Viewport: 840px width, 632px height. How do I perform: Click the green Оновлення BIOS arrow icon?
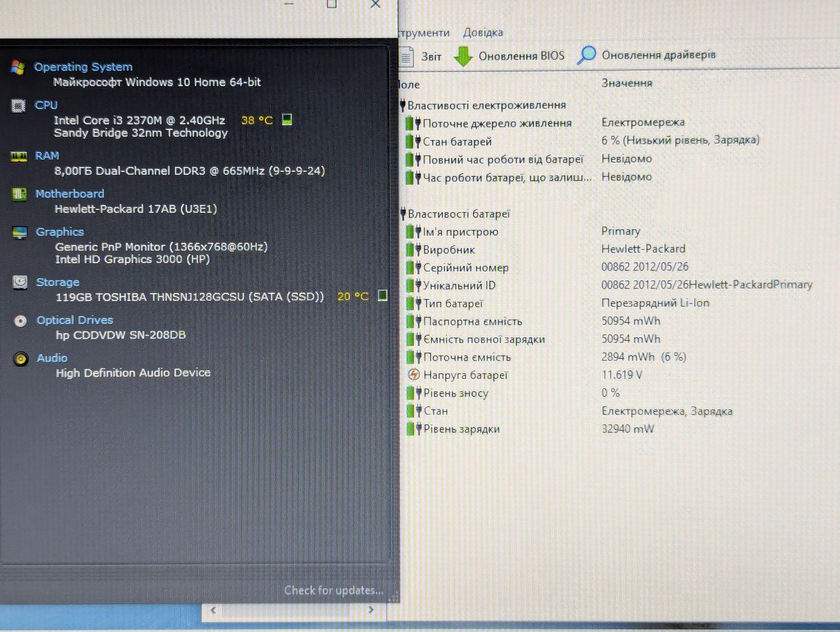[x=463, y=56]
